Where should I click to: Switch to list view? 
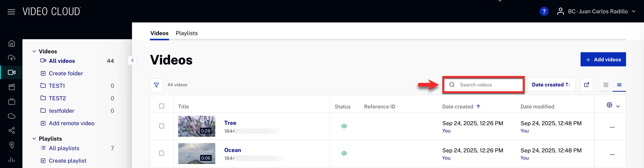point(619,85)
